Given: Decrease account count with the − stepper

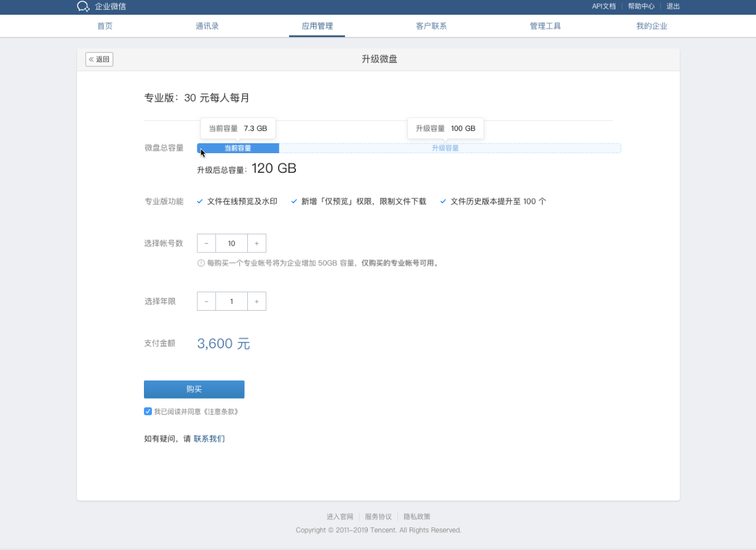Looking at the screenshot, I should coord(206,243).
